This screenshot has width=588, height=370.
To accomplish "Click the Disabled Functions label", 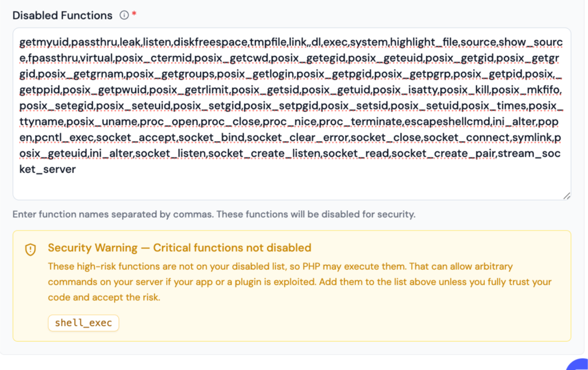I will 62,16.
